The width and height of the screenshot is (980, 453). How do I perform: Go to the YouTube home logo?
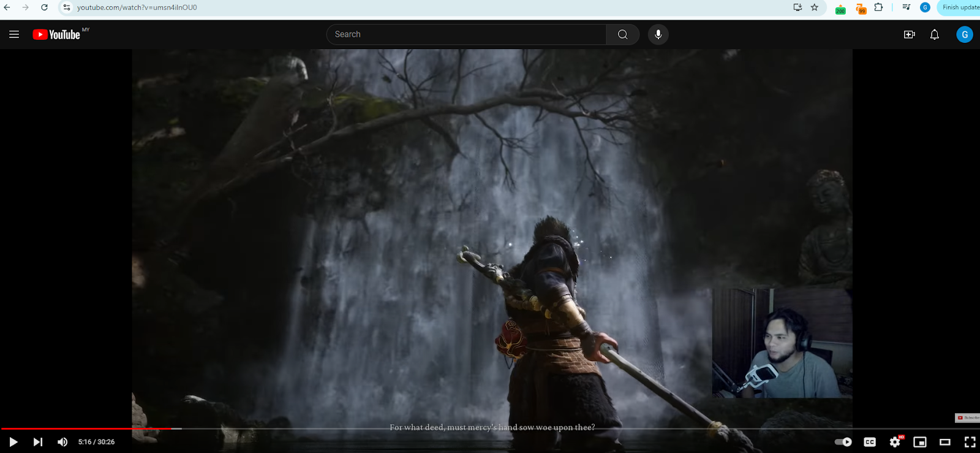56,35
